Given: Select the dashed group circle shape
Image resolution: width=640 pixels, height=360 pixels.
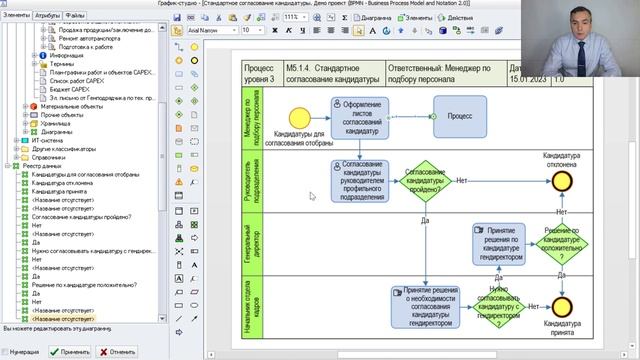Looking at the screenshot, I should [194, 142].
